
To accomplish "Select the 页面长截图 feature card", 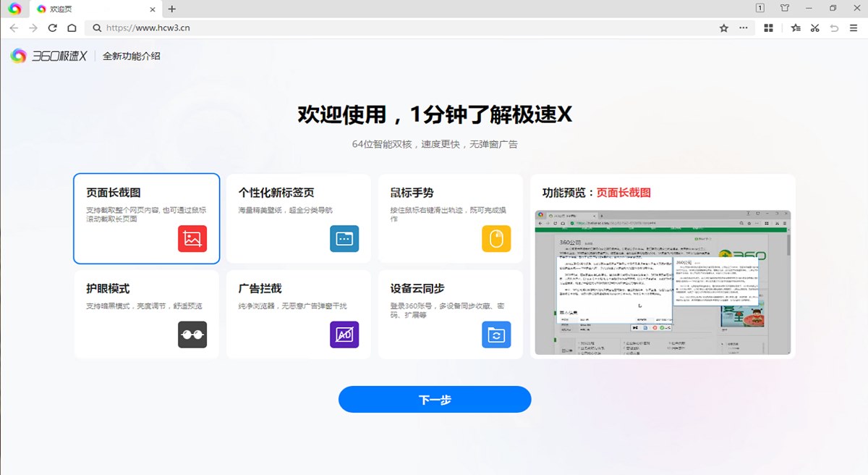I will pos(146,219).
